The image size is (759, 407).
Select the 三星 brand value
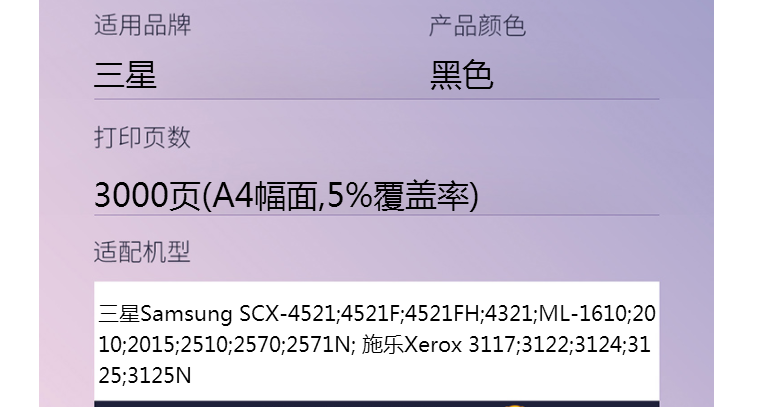[125, 75]
